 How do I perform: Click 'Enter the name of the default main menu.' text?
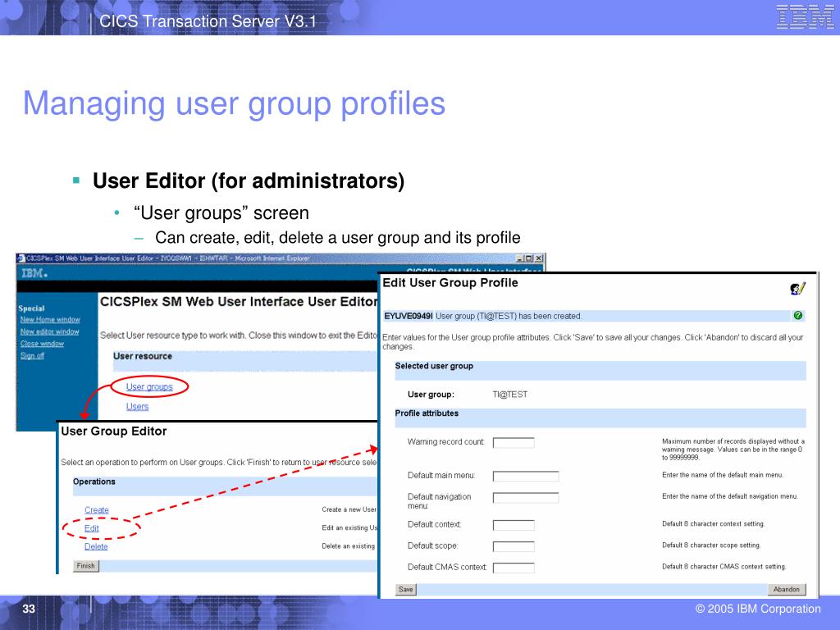coord(723,475)
